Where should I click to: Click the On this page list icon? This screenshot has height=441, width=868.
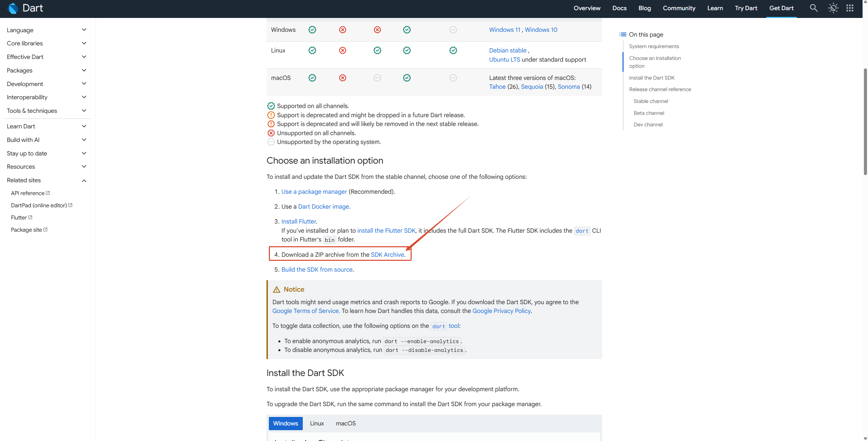pos(623,35)
